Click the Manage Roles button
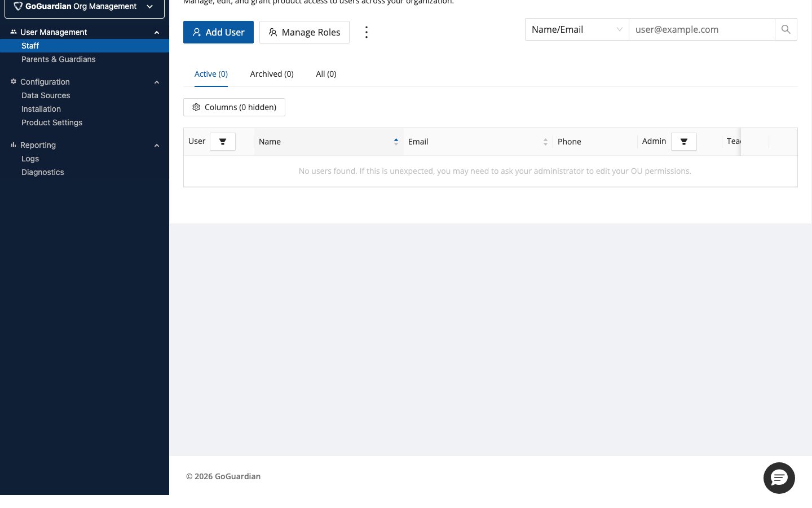Viewport: 812px width, 508px height. pyautogui.click(x=304, y=32)
